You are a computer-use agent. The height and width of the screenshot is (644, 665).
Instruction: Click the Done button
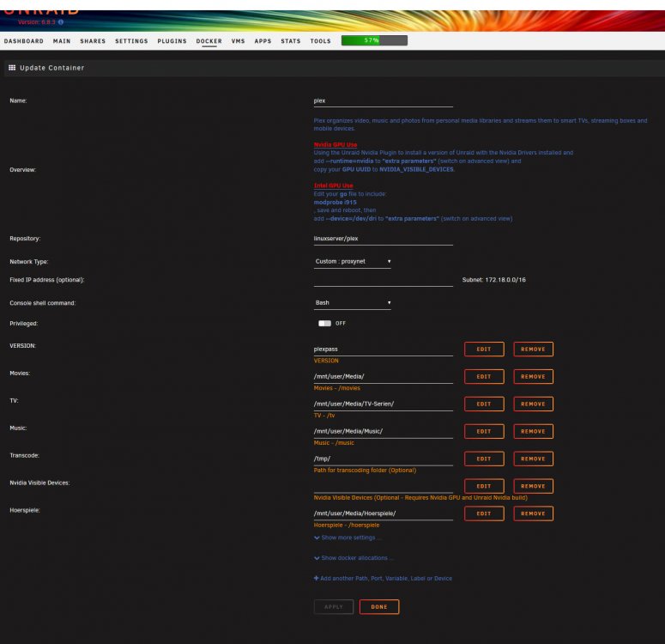tap(379, 606)
